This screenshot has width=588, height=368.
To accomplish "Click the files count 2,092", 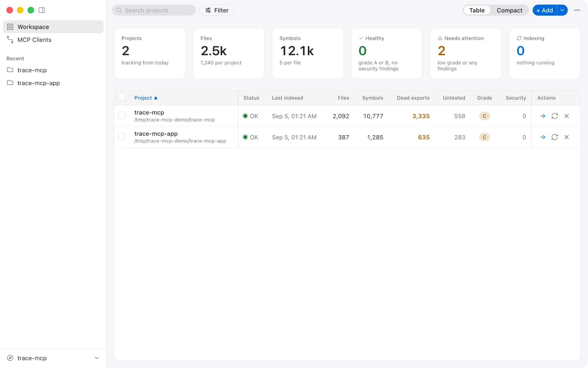I will [341, 116].
